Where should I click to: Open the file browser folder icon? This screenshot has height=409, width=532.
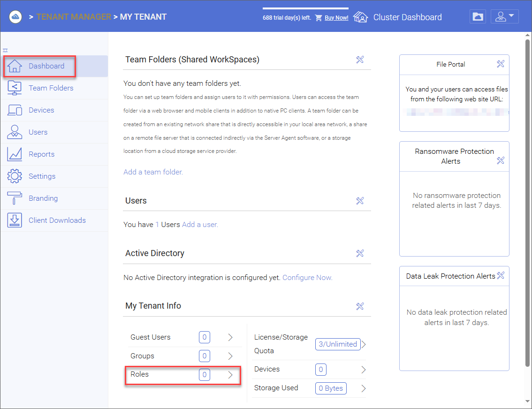(x=478, y=16)
